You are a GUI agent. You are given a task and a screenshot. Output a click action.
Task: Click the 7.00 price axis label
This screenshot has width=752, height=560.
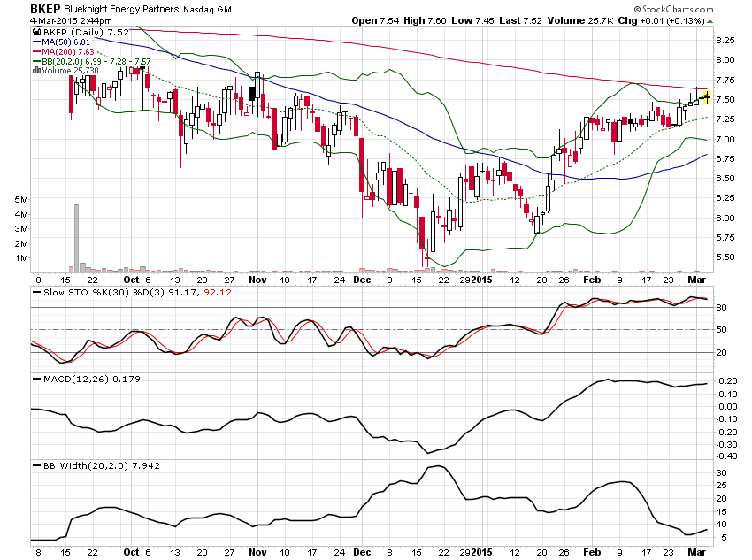725,139
